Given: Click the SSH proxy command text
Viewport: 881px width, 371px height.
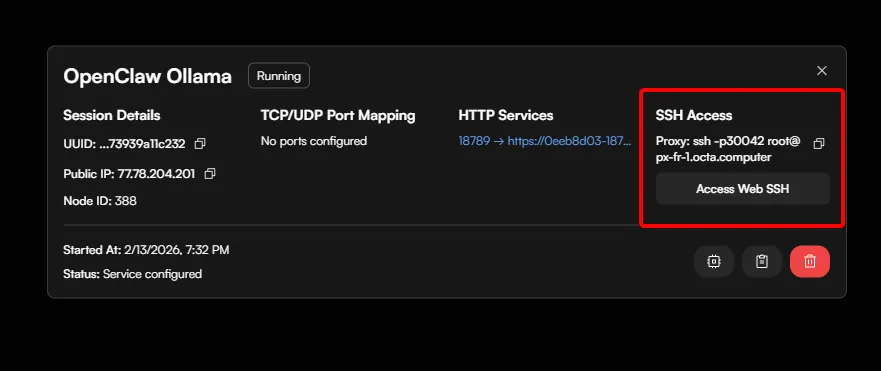Looking at the screenshot, I should (728, 149).
